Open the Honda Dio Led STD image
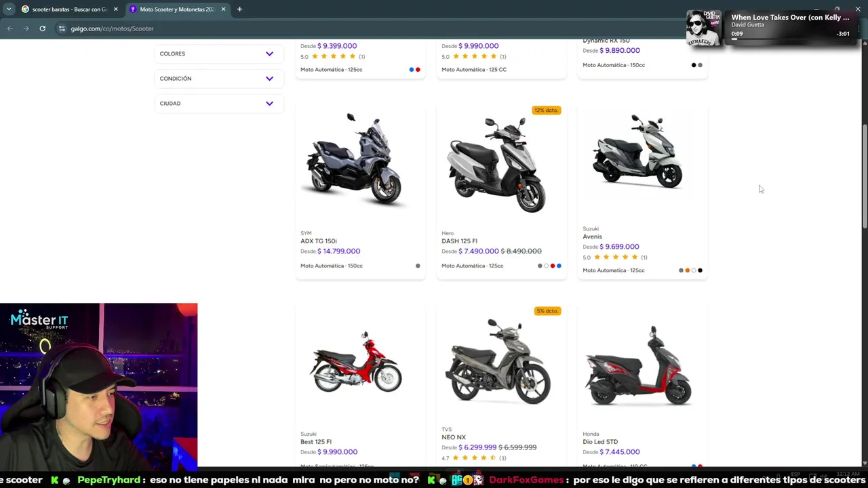This screenshot has height=488, width=868. pos(639,366)
